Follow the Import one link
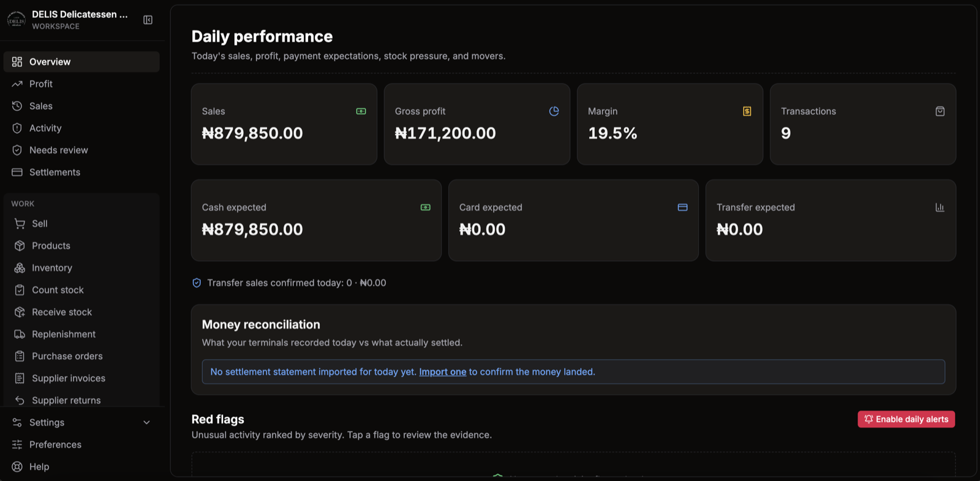This screenshot has width=980, height=481. pos(442,371)
